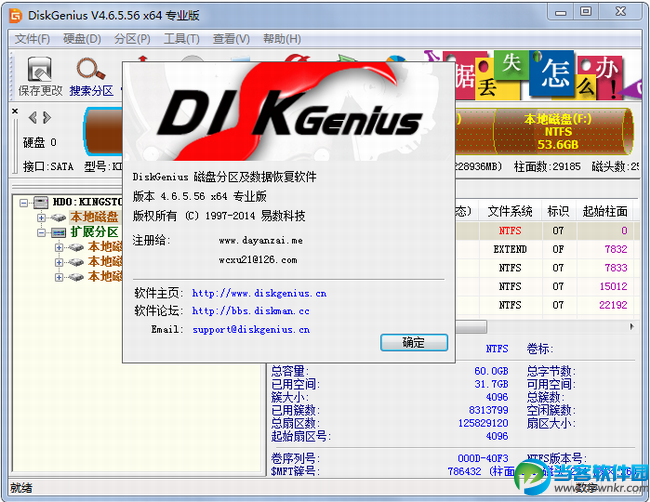Expand the third logical drive under 扩展分区
650x502 pixels.
pos(59,277)
